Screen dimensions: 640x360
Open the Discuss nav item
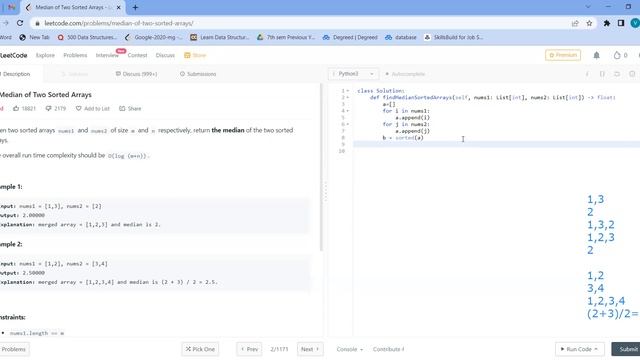click(x=165, y=55)
